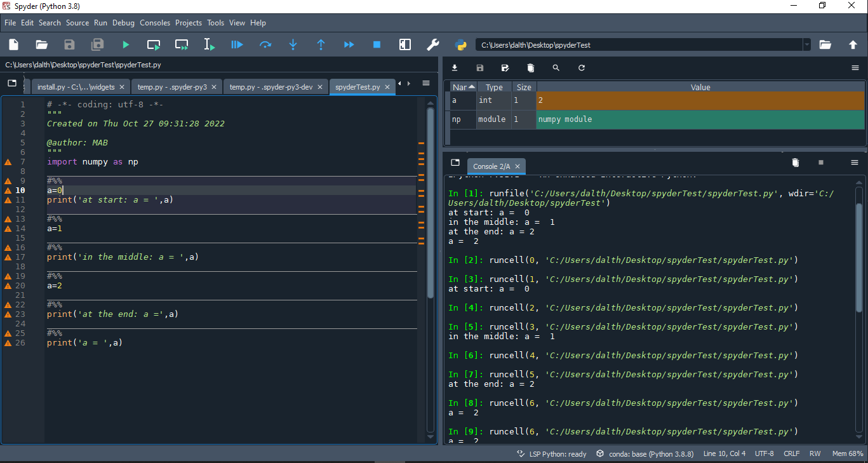The height and width of the screenshot is (463, 868).
Task: Switch to the temp.py - .spyder-py3-dev tab
Action: 271,87
